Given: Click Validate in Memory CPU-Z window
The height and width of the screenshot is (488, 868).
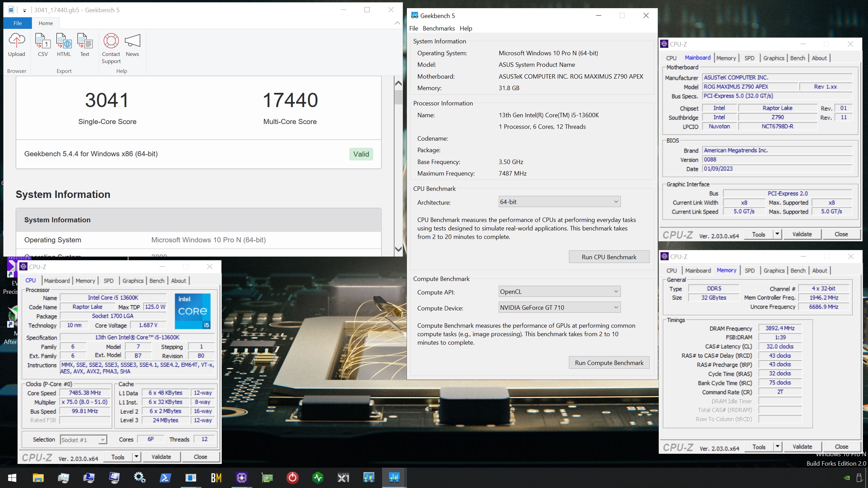Looking at the screenshot, I should pyautogui.click(x=802, y=447).
